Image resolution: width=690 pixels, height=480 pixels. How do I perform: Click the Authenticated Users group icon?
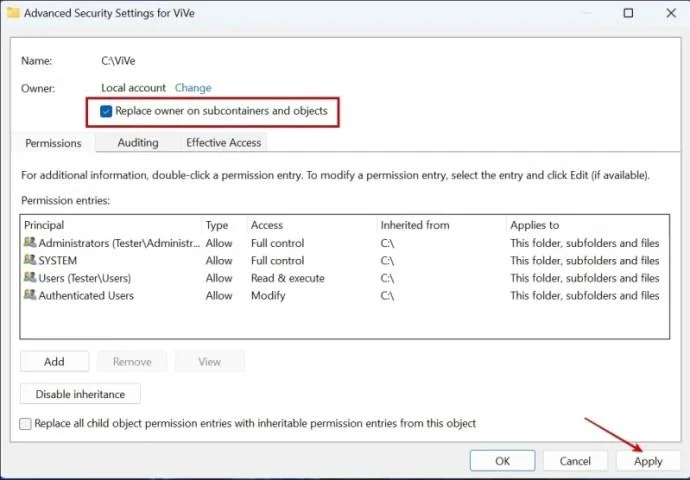tap(29, 296)
